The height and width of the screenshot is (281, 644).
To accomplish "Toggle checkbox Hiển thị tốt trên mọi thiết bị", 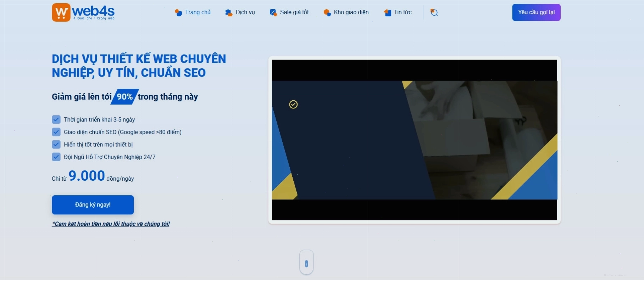I will [x=56, y=144].
